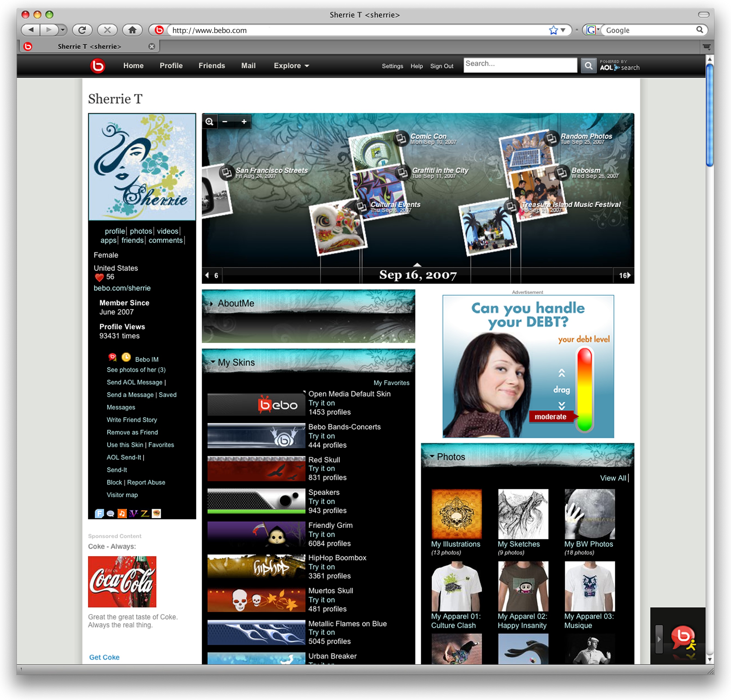Click the yellow Z app icon

click(145, 514)
